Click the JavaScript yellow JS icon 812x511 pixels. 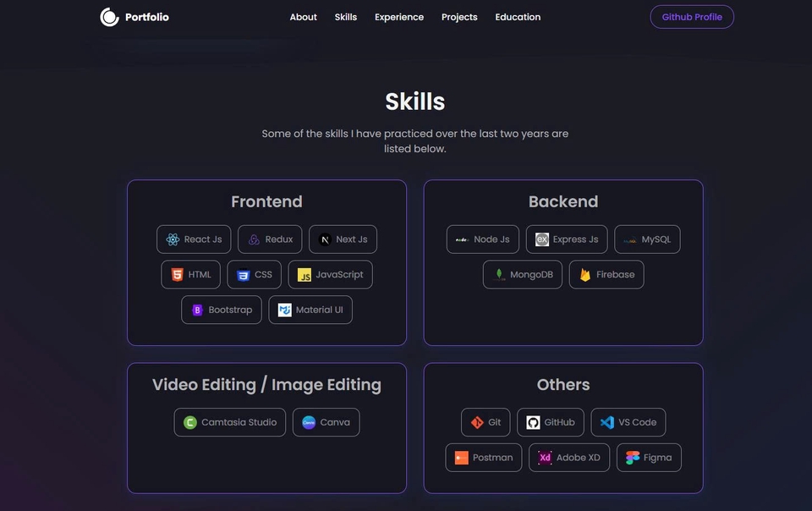[x=304, y=275]
